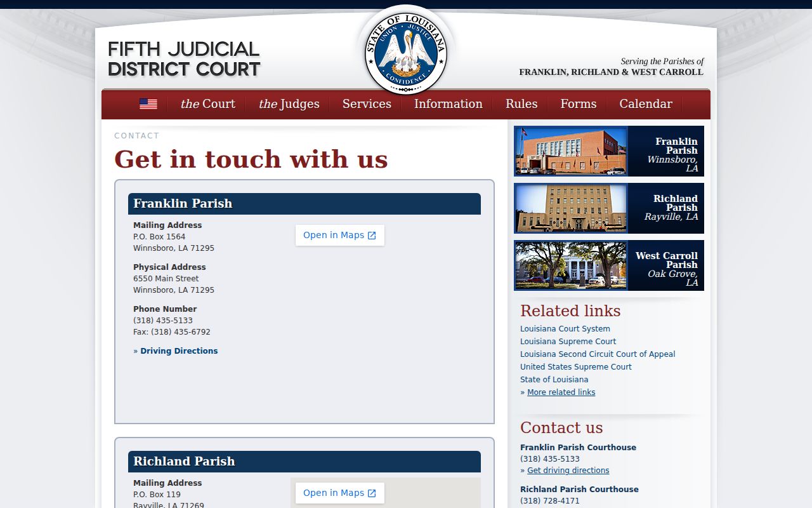Click Richland Parish Courthouse phone (318) 728-4171
812x508 pixels.
click(550, 501)
